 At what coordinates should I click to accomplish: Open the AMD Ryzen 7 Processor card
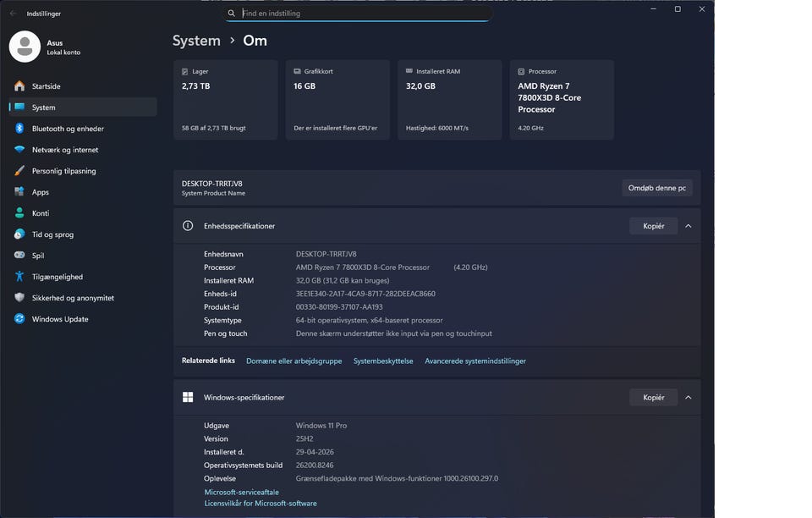(562, 100)
